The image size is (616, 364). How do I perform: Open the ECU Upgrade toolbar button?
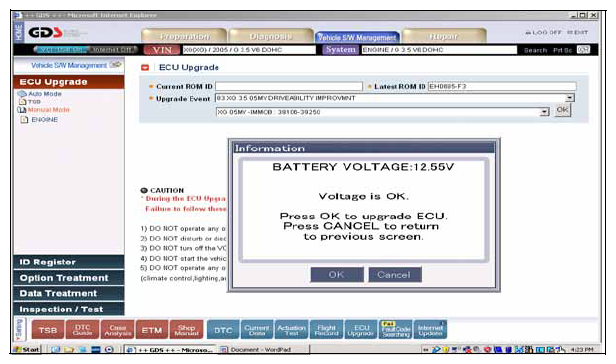tap(361, 330)
